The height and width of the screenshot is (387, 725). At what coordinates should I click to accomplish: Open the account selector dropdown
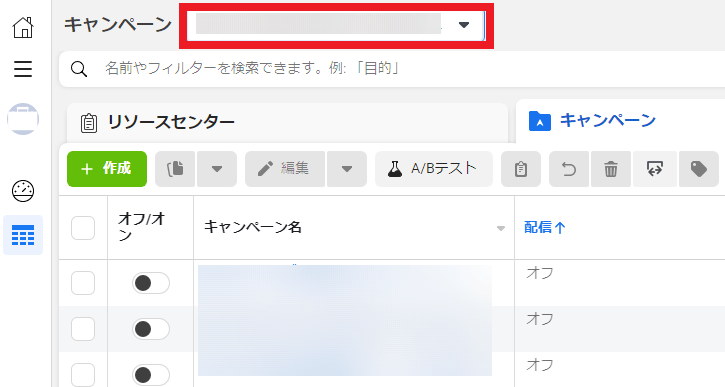[x=336, y=25]
